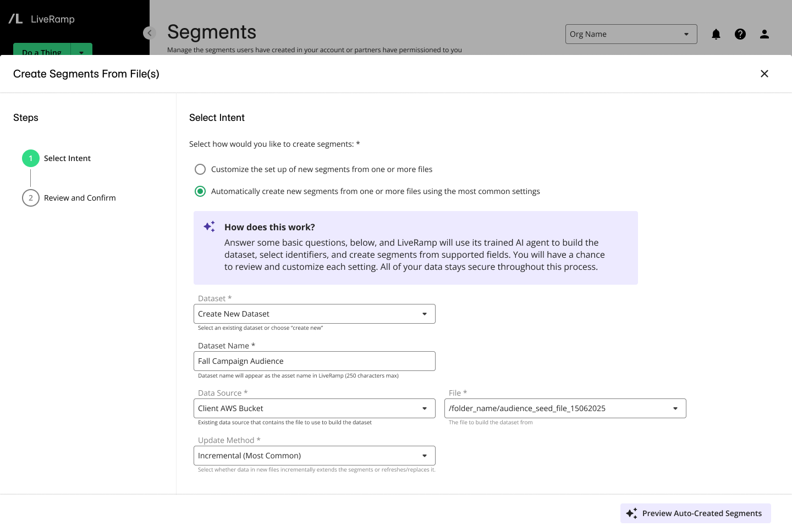Collapse the sidebar with the chevron icon

pos(149,33)
